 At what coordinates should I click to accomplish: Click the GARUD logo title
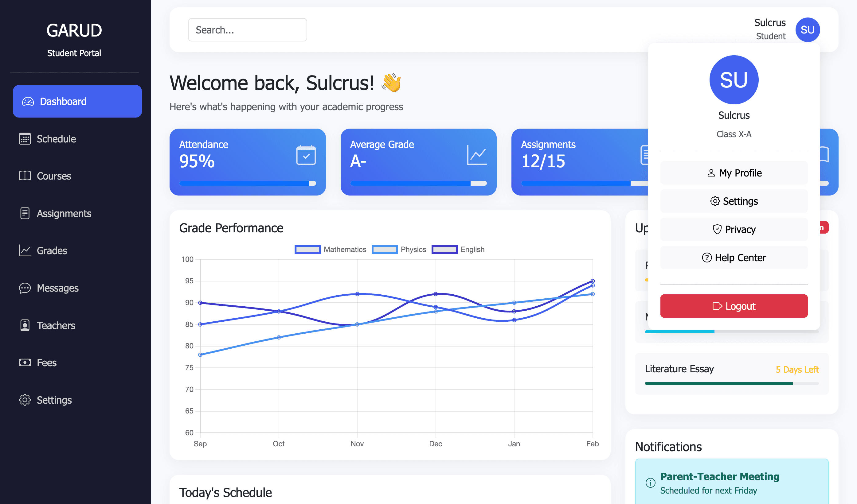pos(74,30)
